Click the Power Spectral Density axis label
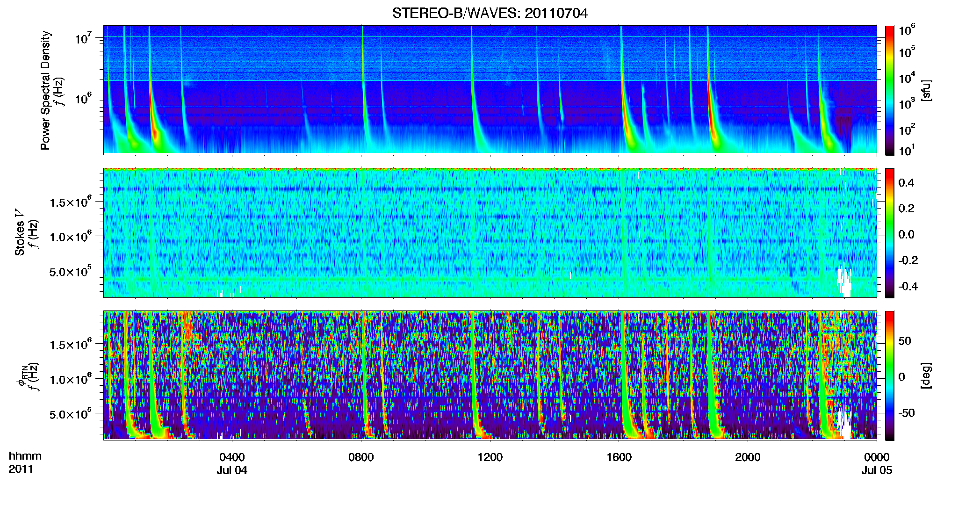This screenshot has width=980, height=505. click(x=45, y=90)
